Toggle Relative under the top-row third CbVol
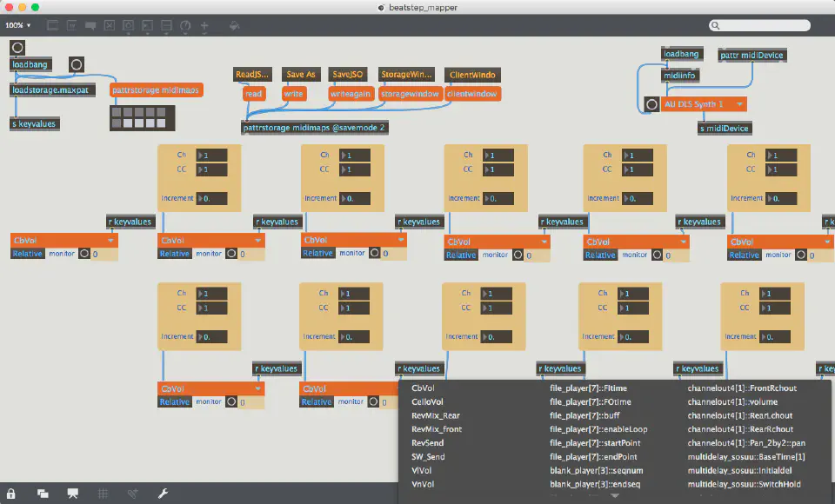Screen dimensions: 835x504 tap(318, 254)
